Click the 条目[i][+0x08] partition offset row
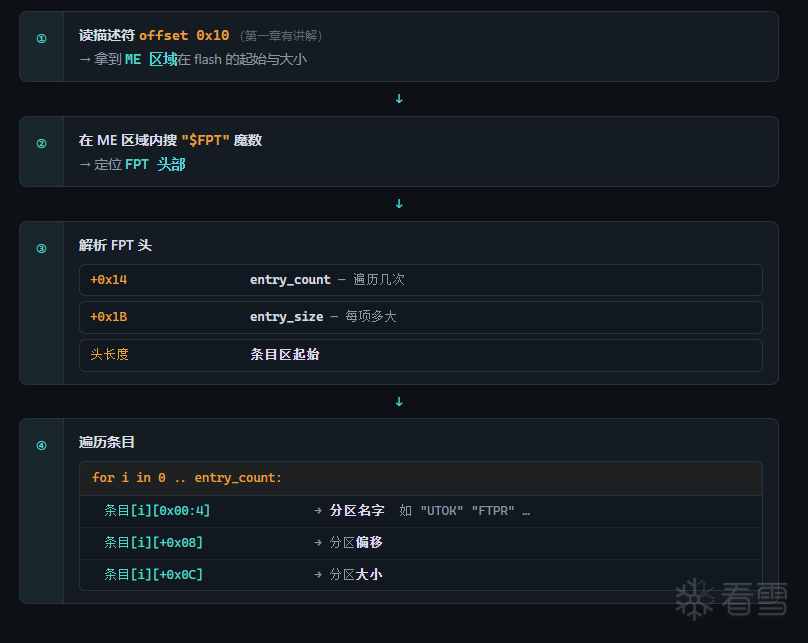The image size is (808, 643). 420,543
